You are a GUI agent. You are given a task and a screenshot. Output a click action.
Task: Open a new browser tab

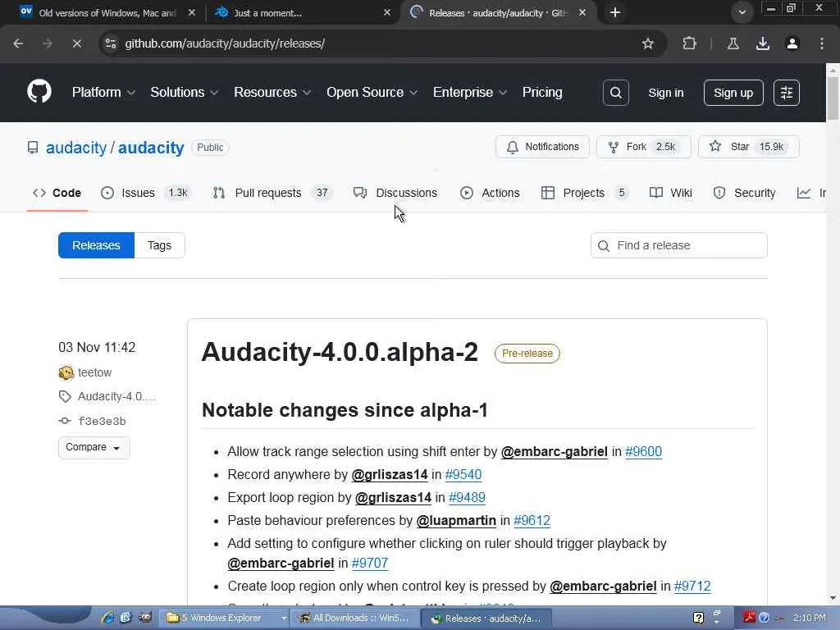click(x=615, y=12)
